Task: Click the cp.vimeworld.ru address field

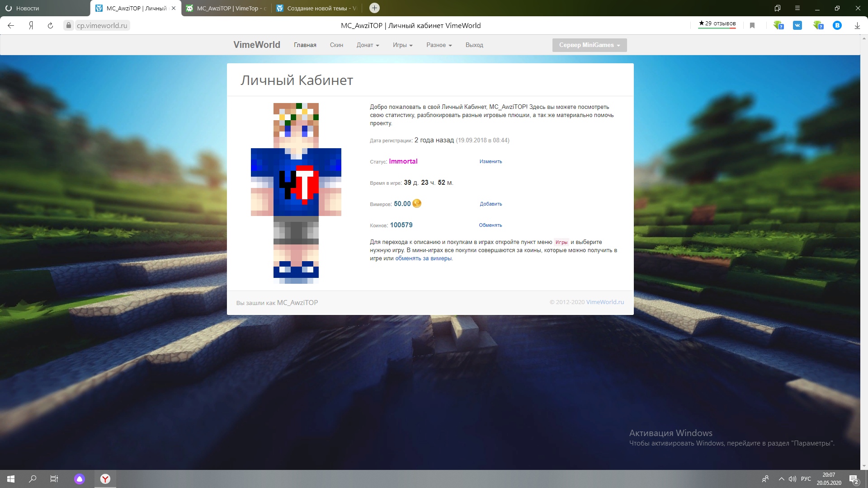Action: pos(102,26)
